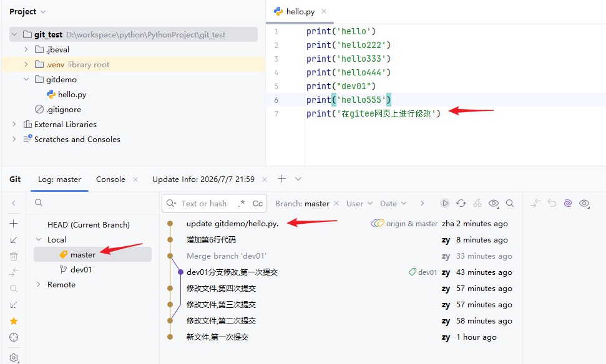
Task: Open the Date filter dropdown
Action: pos(393,203)
